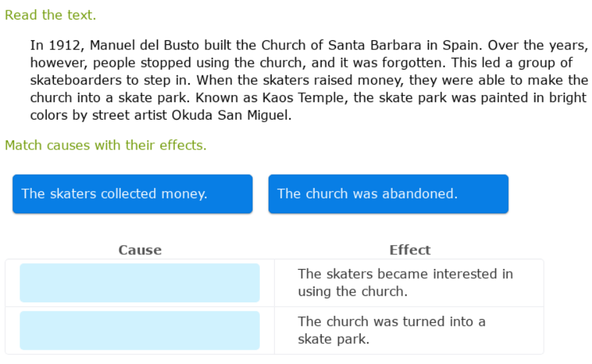The width and height of the screenshot is (592, 364).
Task: Click the "The skaters collected money." tile
Action: [x=133, y=194]
